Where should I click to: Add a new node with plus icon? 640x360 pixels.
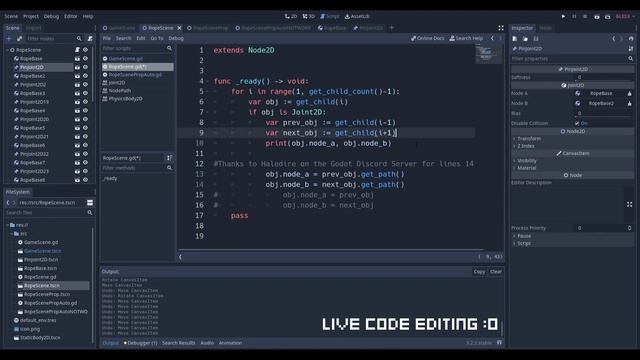pyautogui.click(x=9, y=38)
